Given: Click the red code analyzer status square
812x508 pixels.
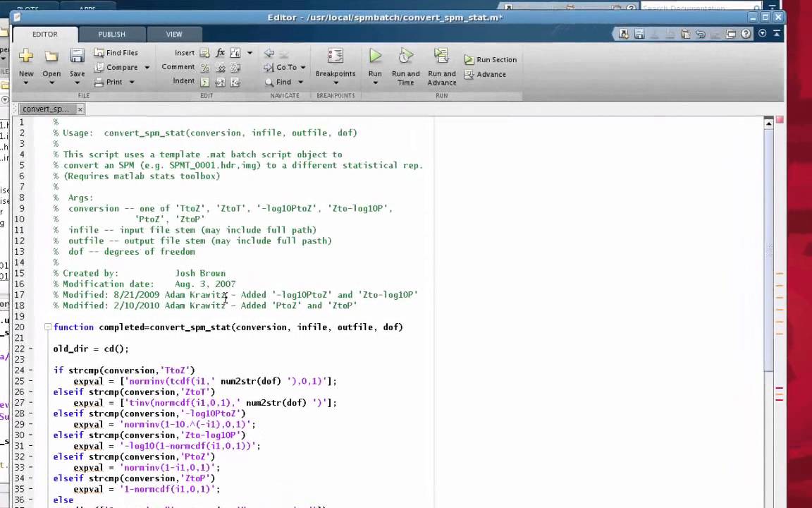Looking at the screenshot, I should pyautogui.click(x=780, y=120).
